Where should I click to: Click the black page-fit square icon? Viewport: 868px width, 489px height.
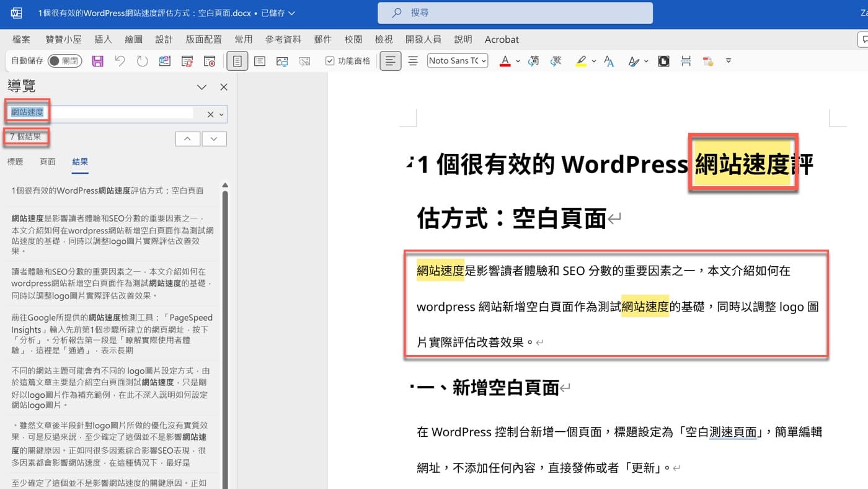click(x=663, y=61)
